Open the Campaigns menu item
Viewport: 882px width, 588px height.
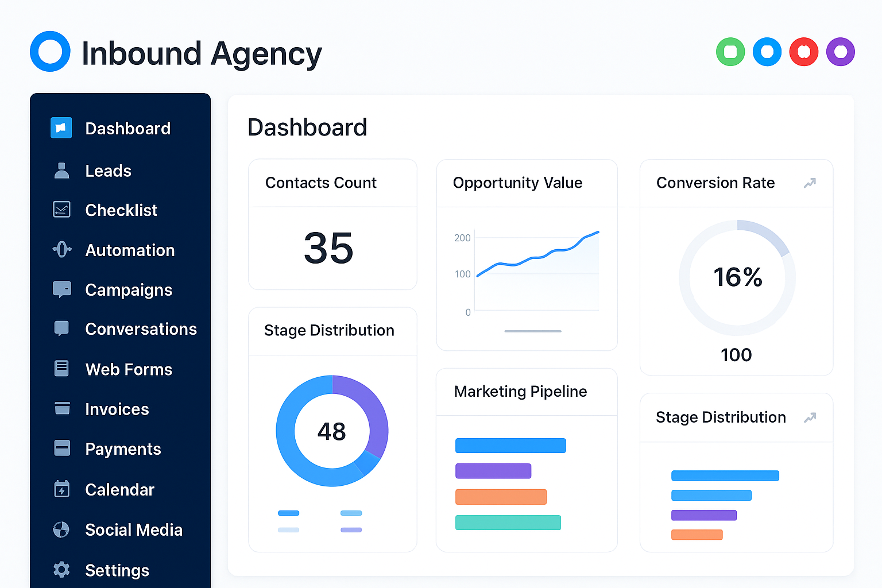point(129,290)
